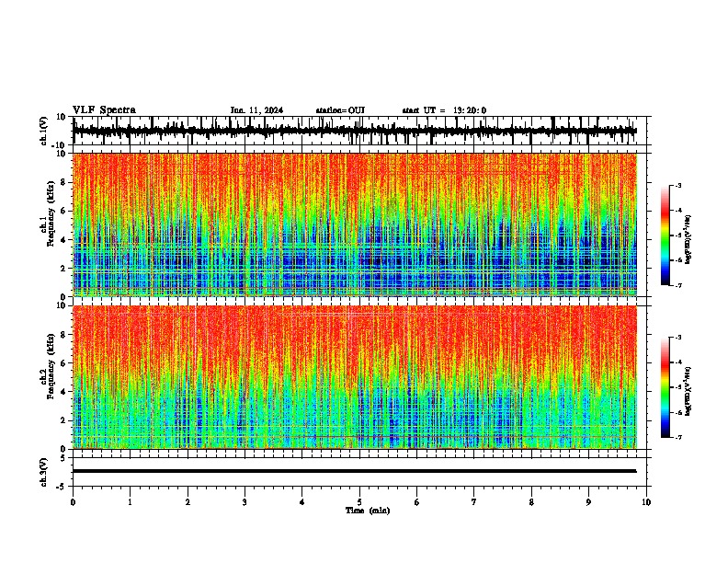The image size is (728, 563).
Task: Click the "-7" label on ch.2 color bar
Action: [x=678, y=437]
